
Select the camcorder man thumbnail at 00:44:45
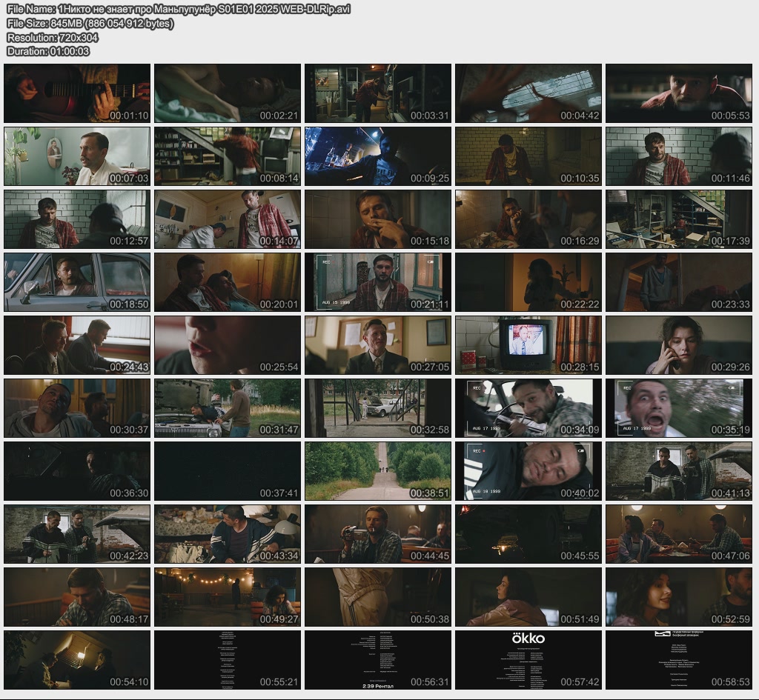[x=377, y=534]
